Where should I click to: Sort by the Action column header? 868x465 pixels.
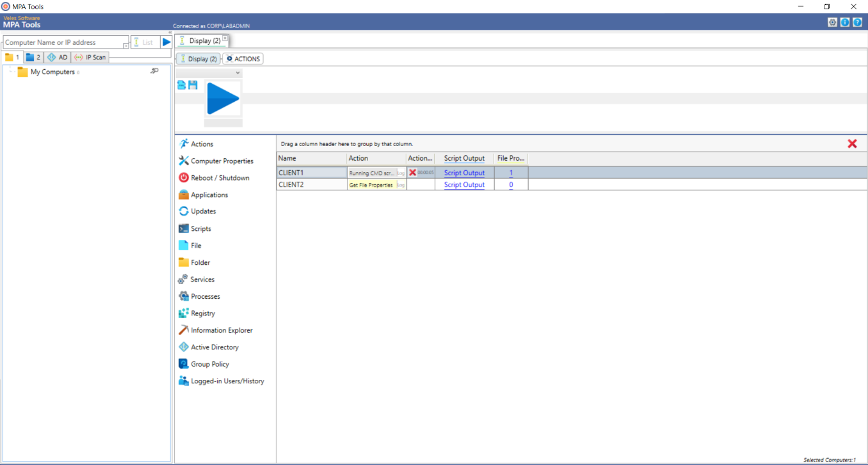point(376,158)
